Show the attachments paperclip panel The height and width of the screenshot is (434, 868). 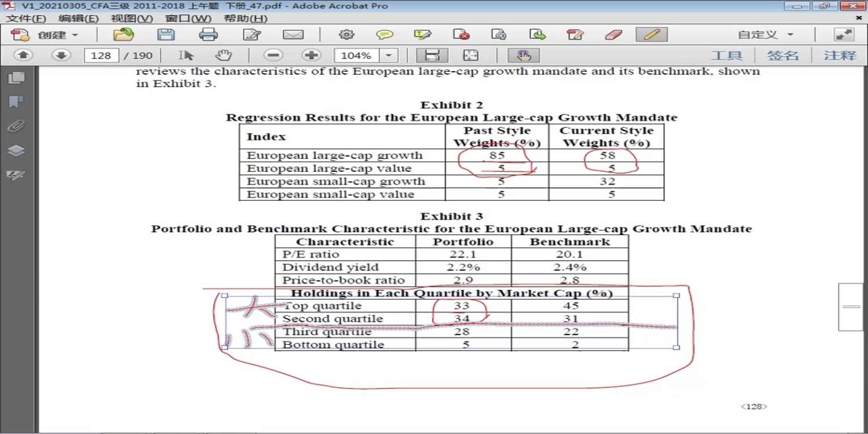[x=16, y=127]
